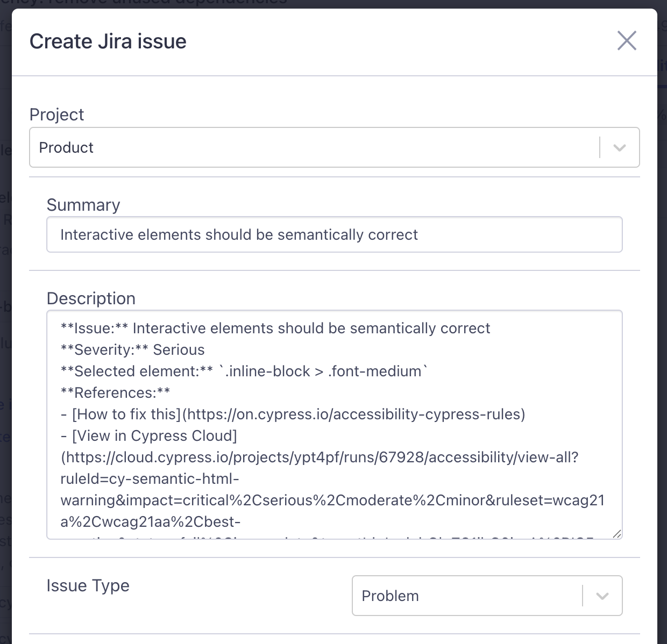Click the textarea resize handle icon
This screenshot has height=644, width=667.
(618, 534)
